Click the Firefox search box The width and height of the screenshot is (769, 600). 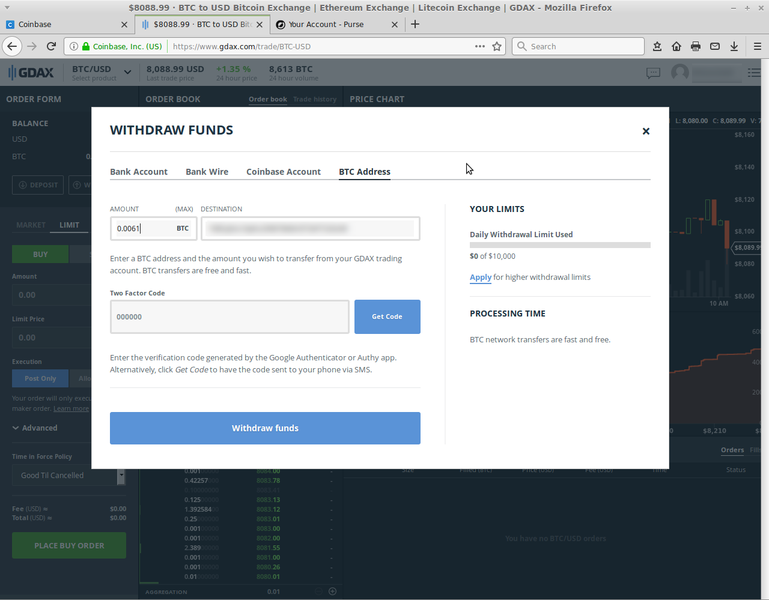578,46
